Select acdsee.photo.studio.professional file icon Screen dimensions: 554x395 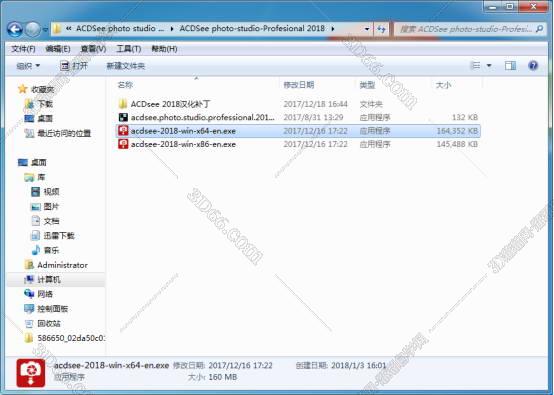123,117
